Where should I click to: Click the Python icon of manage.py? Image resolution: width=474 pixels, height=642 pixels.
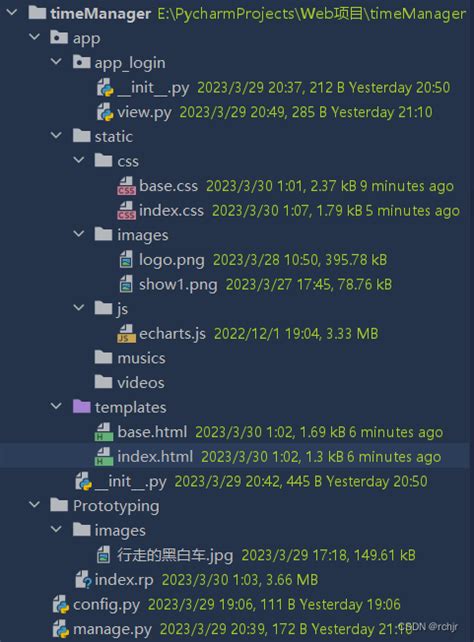(x=61, y=629)
